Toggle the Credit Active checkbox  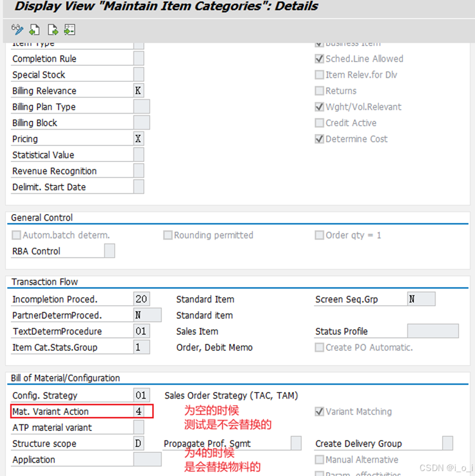[x=319, y=123]
